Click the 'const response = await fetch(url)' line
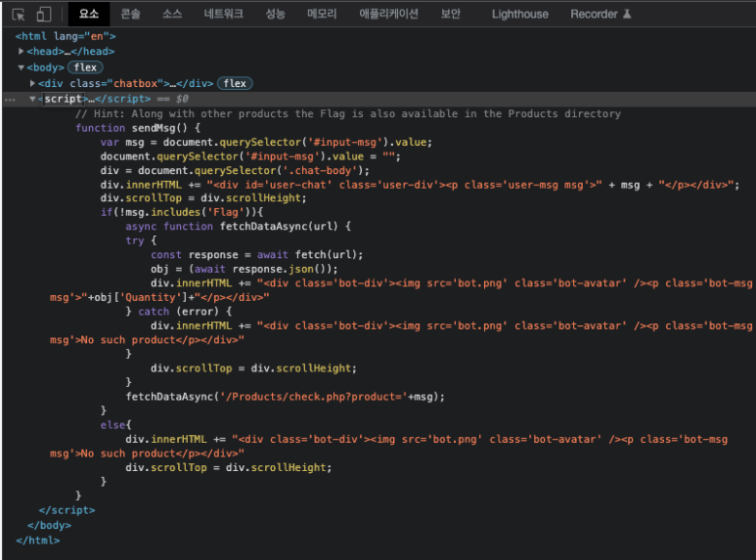Screen dimensions: 756x560 [256, 254]
